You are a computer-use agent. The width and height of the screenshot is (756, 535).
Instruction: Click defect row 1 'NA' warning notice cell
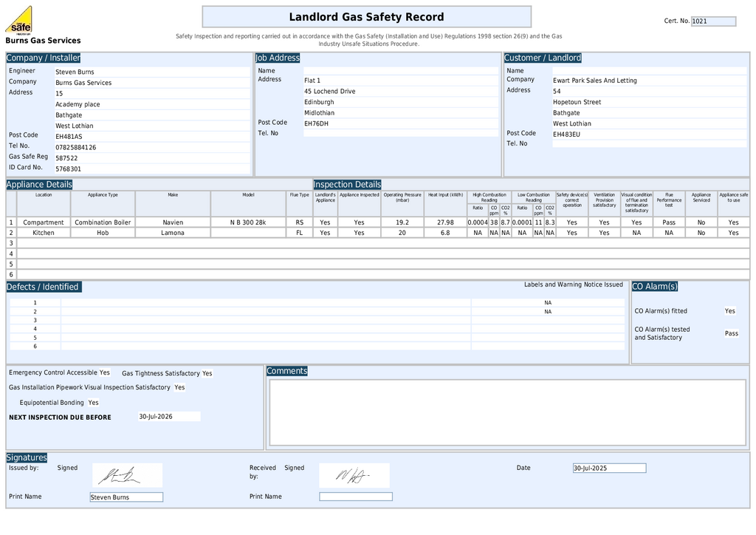(548, 303)
